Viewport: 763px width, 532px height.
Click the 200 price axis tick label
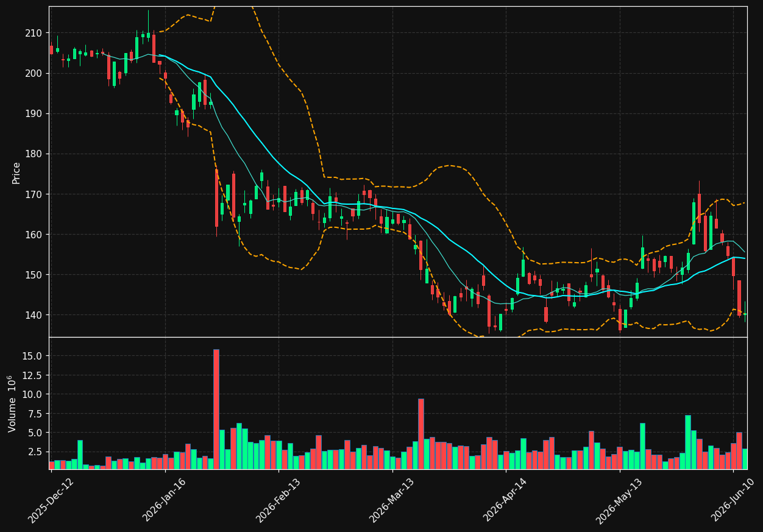[34, 73]
